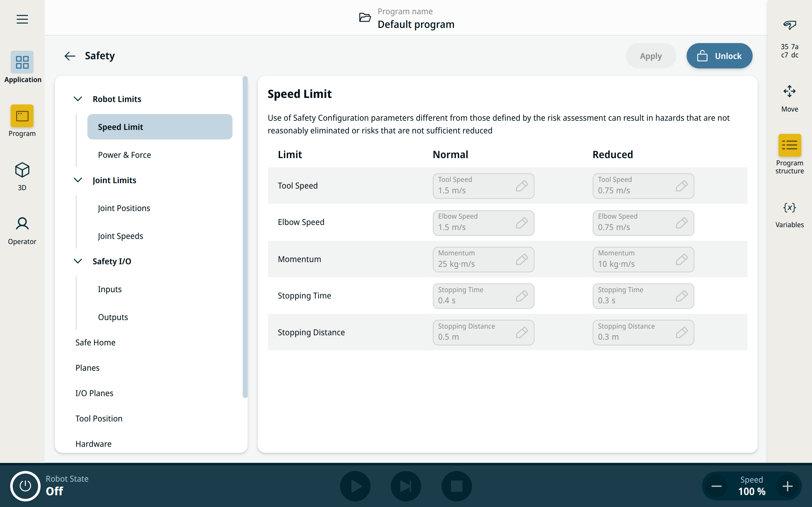Open program folder icon
812x507 pixels.
(x=365, y=17)
